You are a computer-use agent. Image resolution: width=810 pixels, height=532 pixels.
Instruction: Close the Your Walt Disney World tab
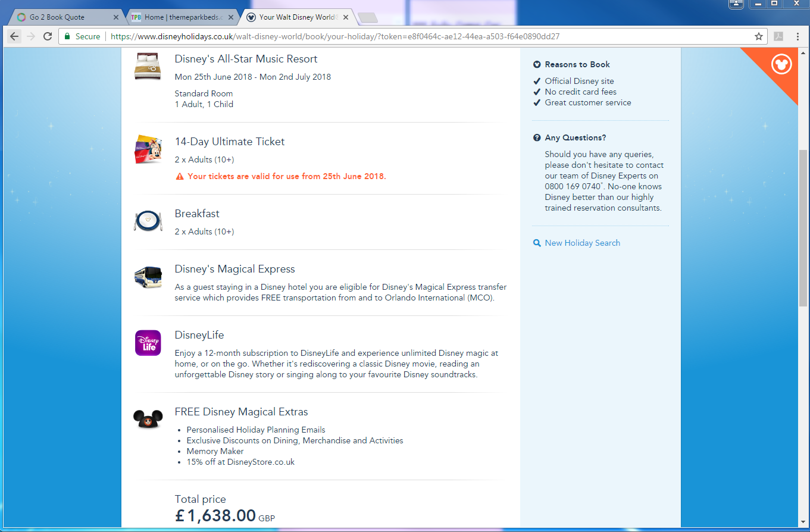[x=347, y=17]
